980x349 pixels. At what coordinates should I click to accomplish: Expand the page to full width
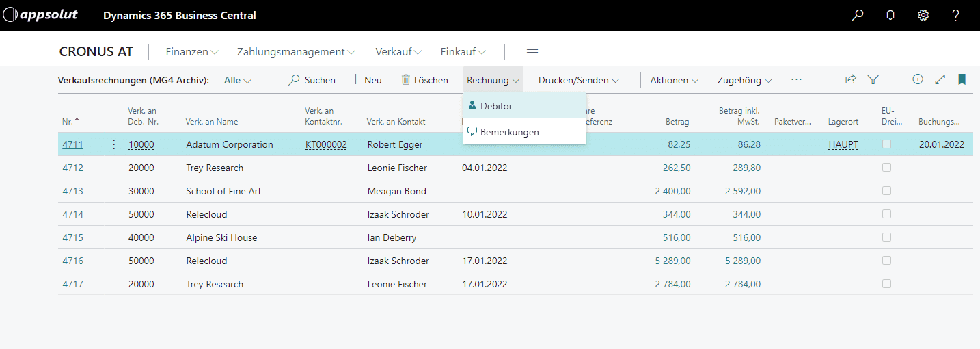940,79
